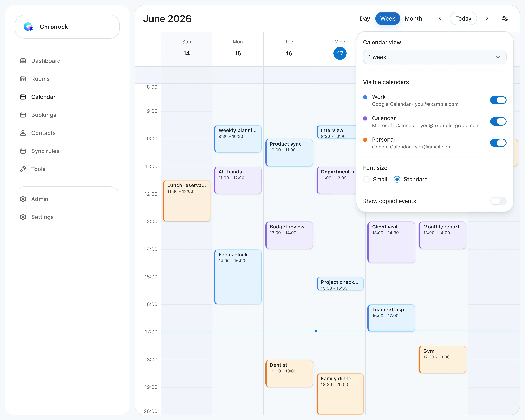This screenshot has width=525, height=420.
Task: Open the Team retrospective event
Action: pos(391,318)
